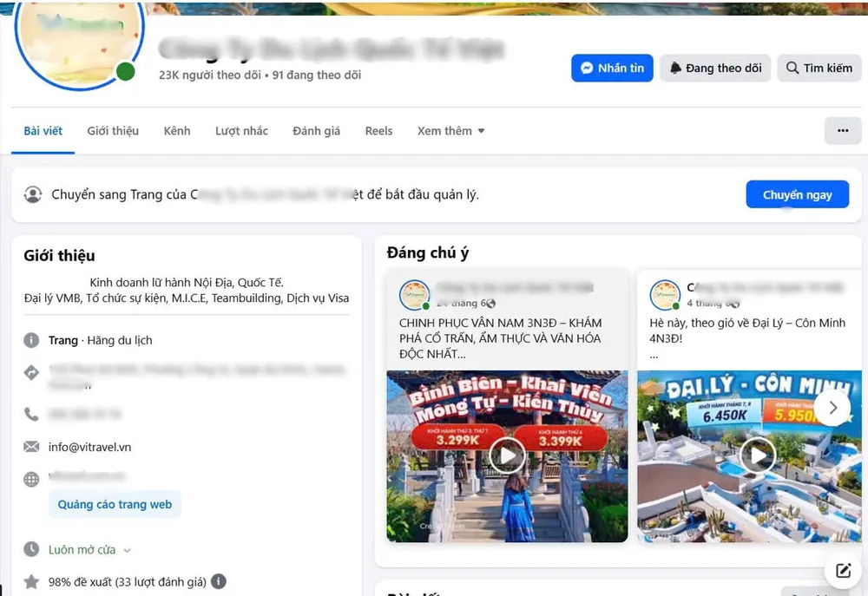Open the three-dots more options menu
The image size is (868, 596).
pyautogui.click(x=842, y=130)
